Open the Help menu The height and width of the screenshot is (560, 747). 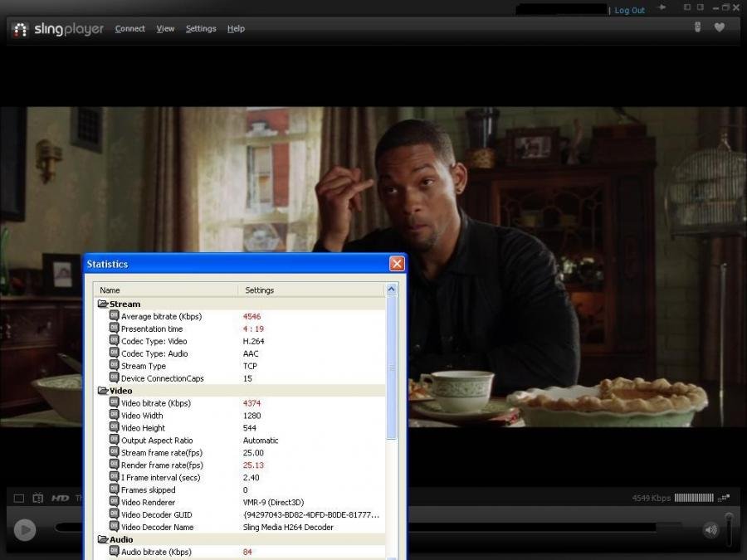236,29
